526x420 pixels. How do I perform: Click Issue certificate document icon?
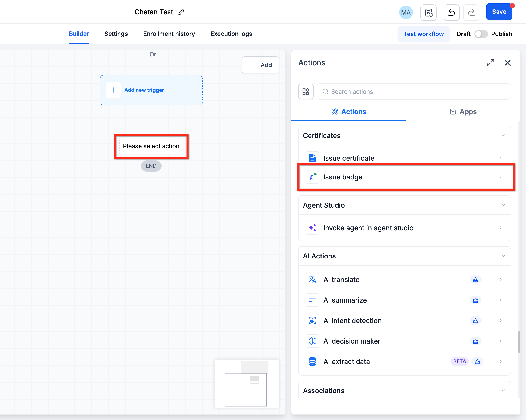tap(312, 158)
